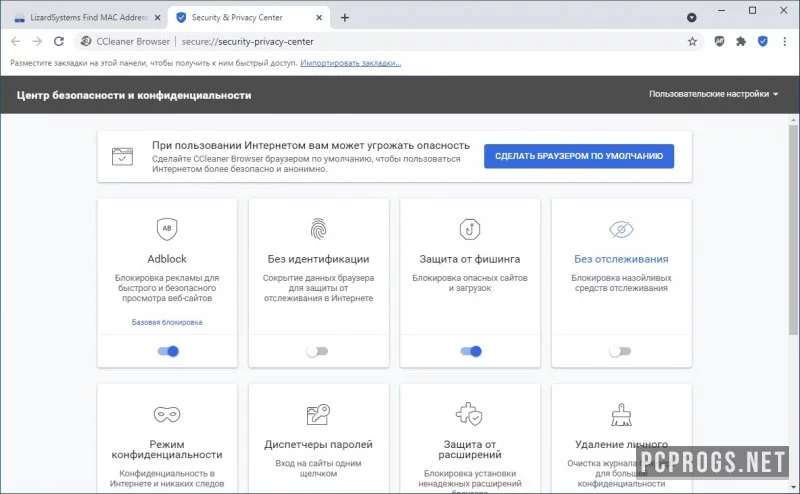Click the Защита от фишинга title
The image size is (800, 494).
[x=469, y=259]
